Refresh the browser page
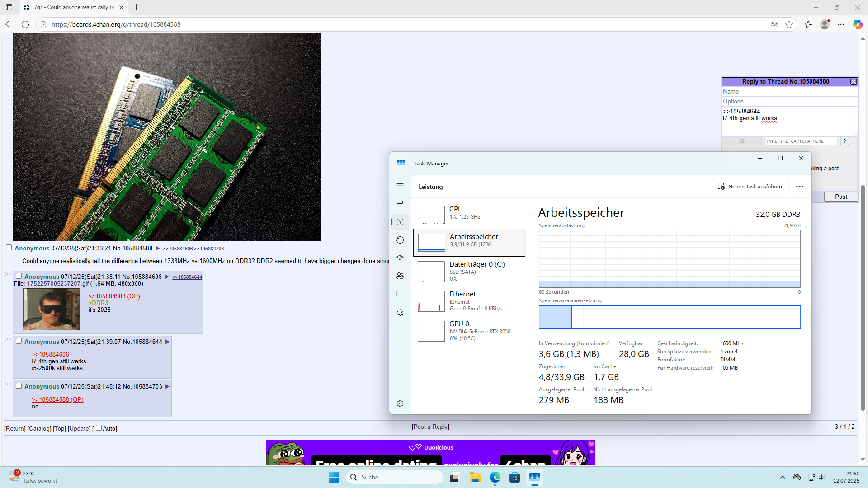 coord(25,24)
